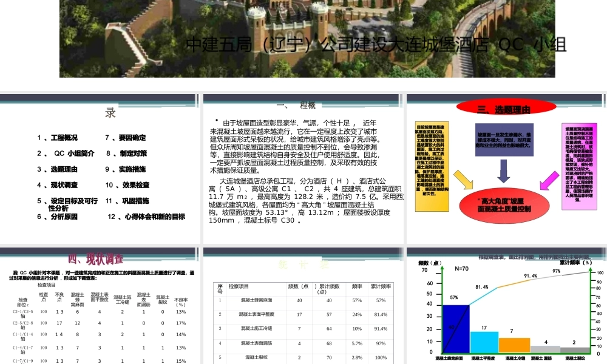Click the survey table row 'C1-4/C1-7'
The width and height of the screenshot is (607, 364).
pos(100,348)
